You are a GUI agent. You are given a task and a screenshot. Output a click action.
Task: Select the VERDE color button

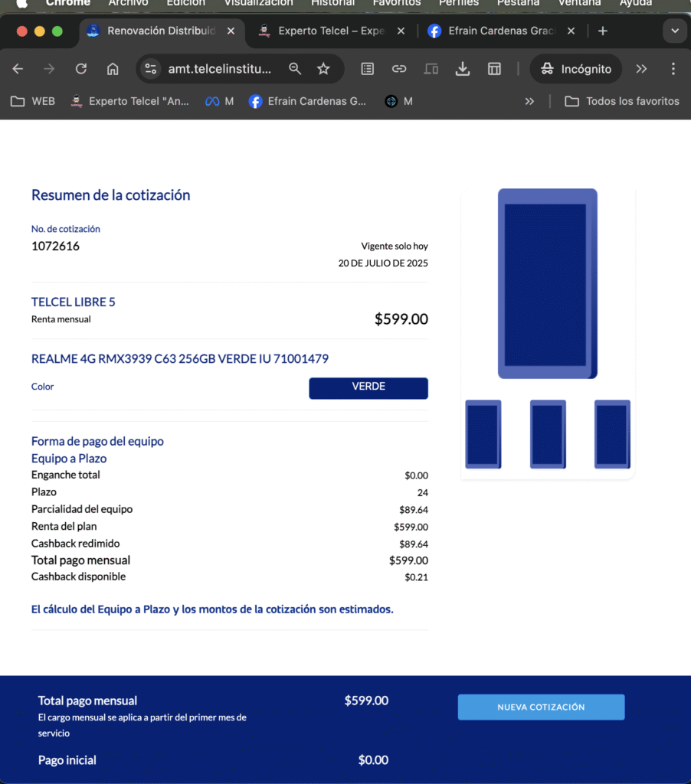[368, 388]
